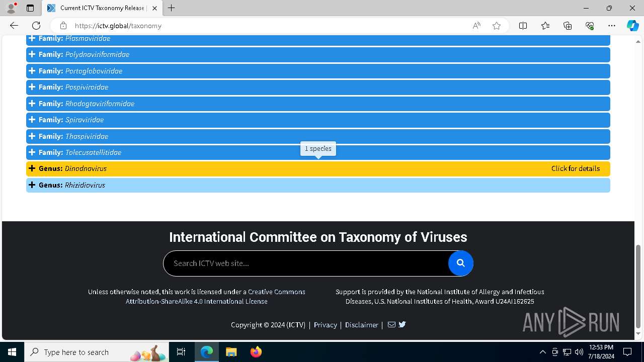The image size is (644, 362).
Task: Expand the Tolecusatellitidae family plus icon
Action: click(x=32, y=152)
